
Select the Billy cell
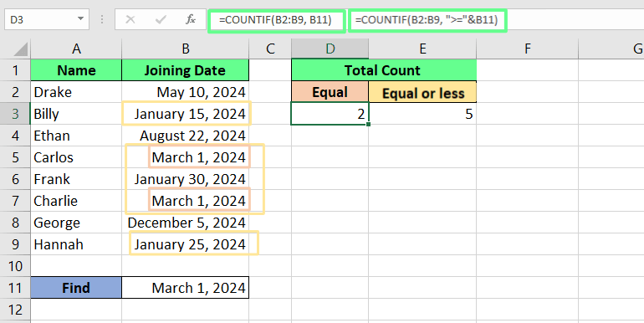coord(76,114)
